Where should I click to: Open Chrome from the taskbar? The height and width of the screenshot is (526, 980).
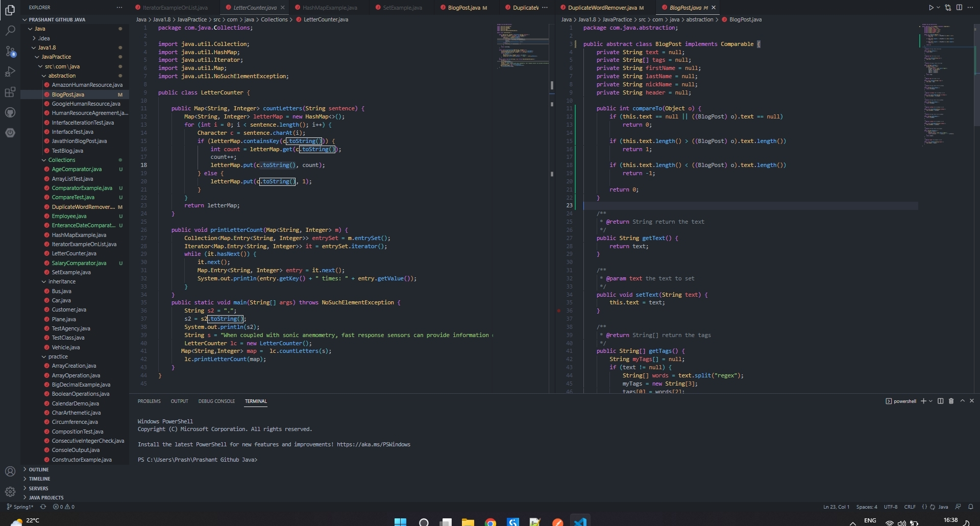(x=490, y=521)
